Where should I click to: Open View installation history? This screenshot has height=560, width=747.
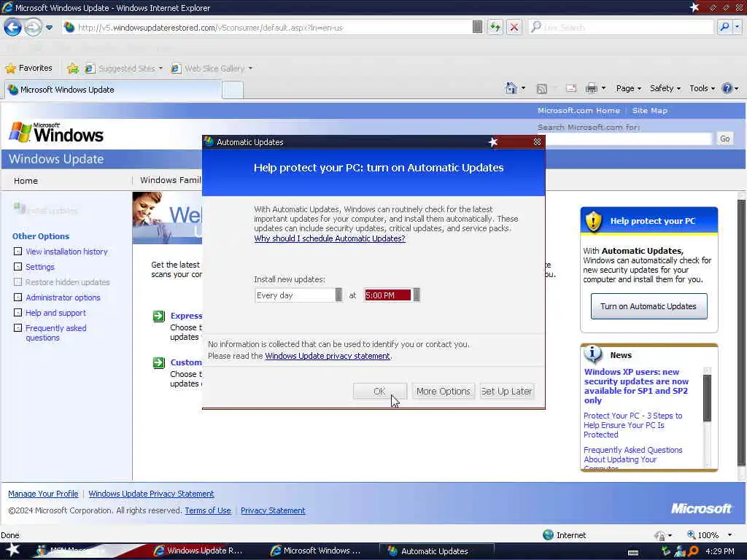66,252
